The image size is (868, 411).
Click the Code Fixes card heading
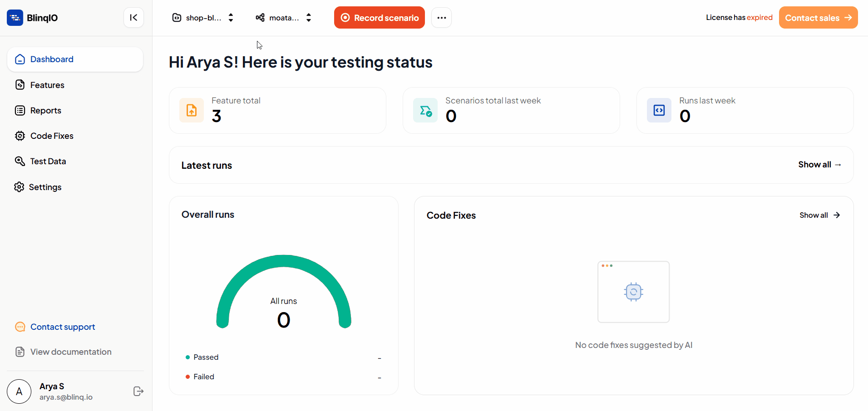click(451, 215)
